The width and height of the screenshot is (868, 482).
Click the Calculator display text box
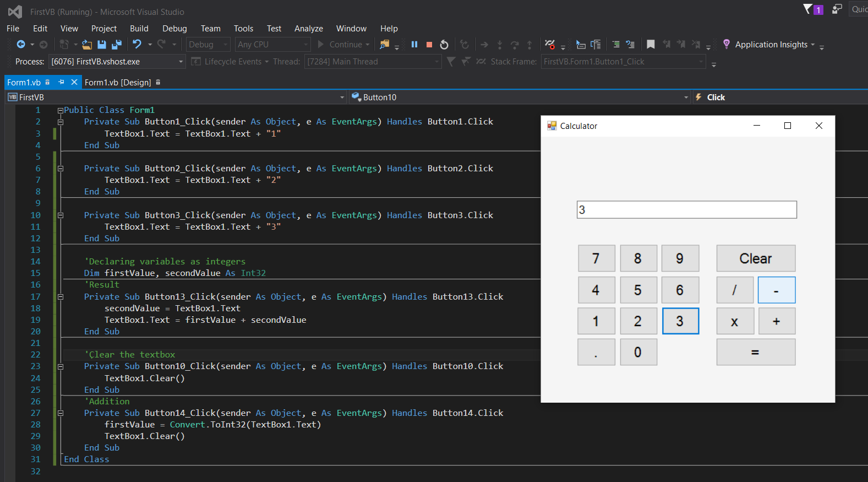click(686, 210)
